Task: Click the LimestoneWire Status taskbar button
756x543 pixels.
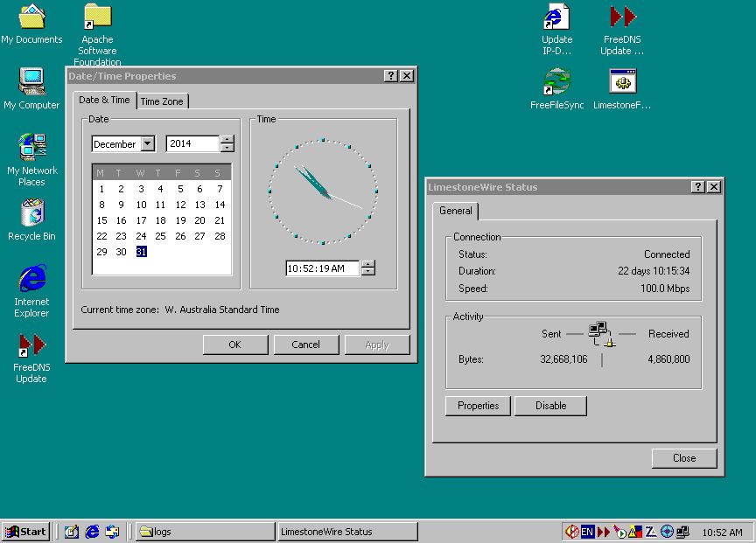Action: [x=347, y=532]
